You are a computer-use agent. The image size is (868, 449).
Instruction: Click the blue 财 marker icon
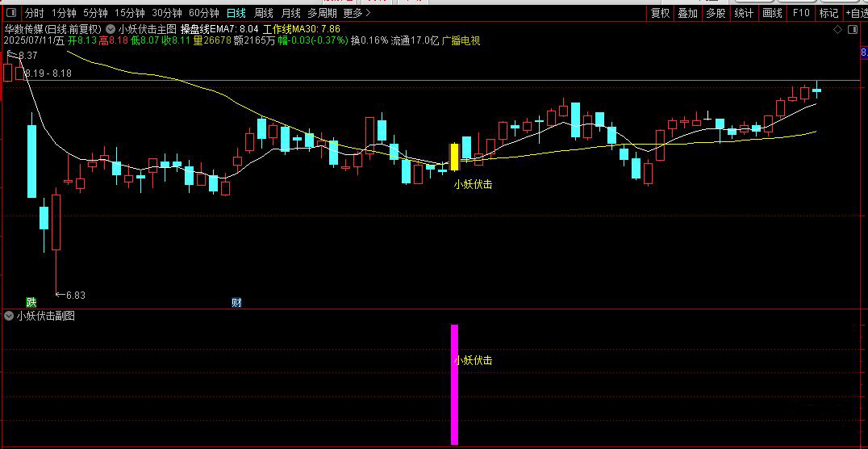pos(236,303)
